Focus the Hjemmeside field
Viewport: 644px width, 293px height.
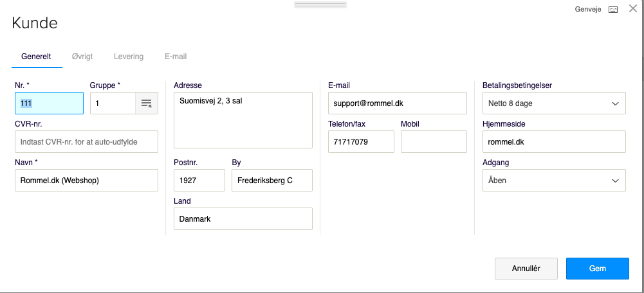pos(554,141)
